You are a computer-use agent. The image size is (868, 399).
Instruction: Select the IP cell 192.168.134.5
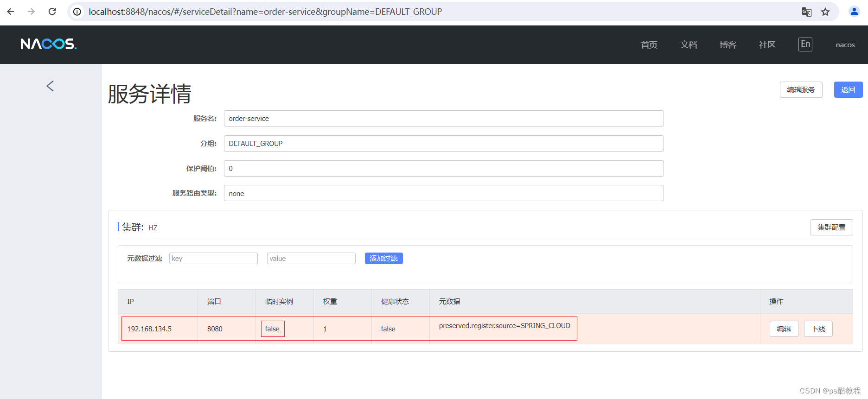(149, 329)
